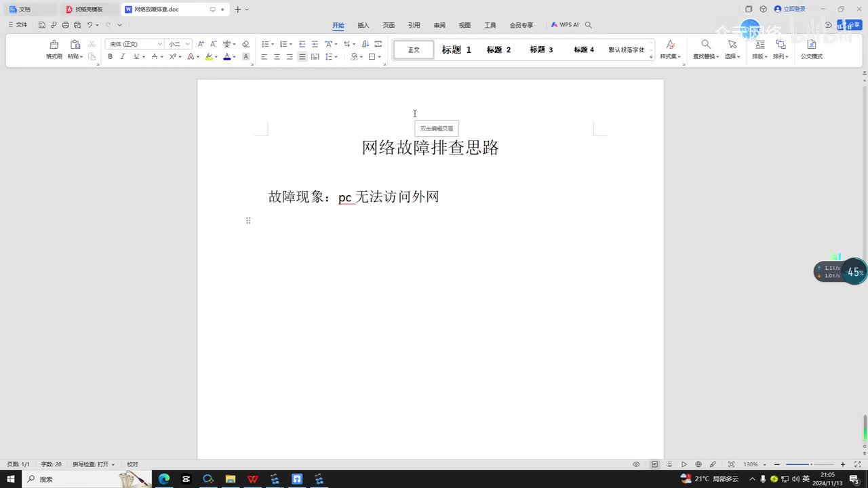Image resolution: width=868 pixels, height=488 pixels.
Task: Click the Save icon in quick access toolbar
Action: 42,25
